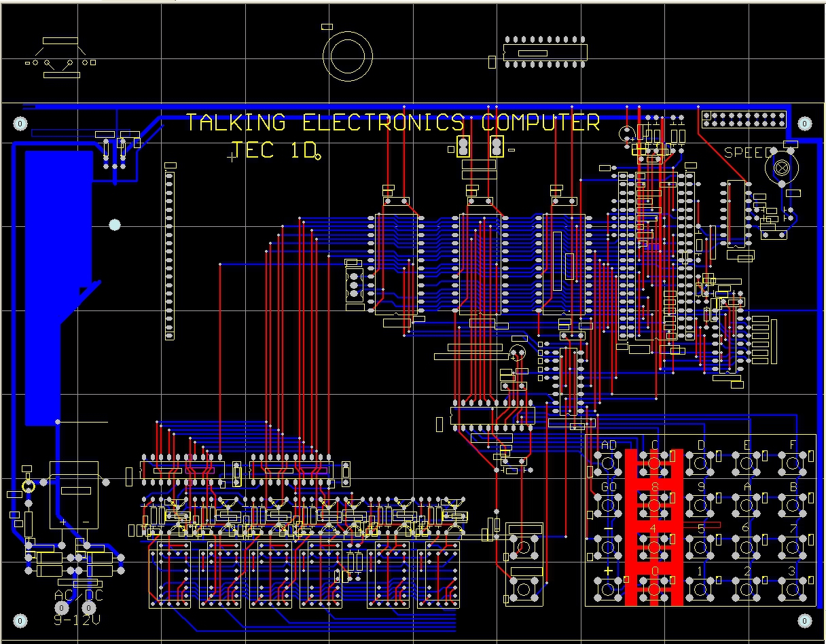Select the loose DIP chip outline above board

[x=545, y=52]
